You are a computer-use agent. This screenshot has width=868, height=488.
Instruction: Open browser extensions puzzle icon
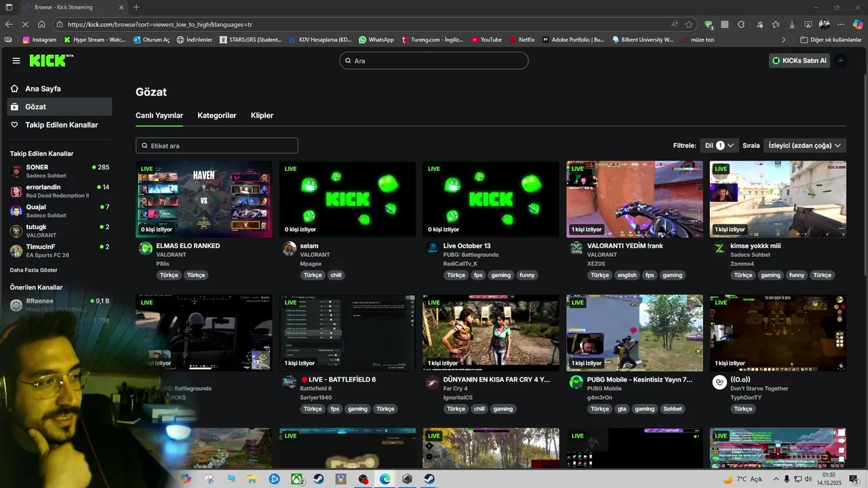tap(741, 24)
